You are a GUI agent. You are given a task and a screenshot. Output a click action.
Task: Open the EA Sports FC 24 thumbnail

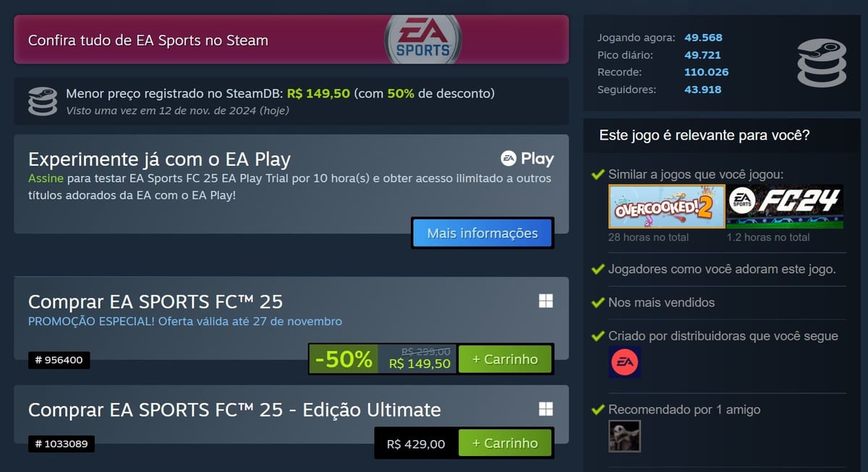coord(786,207)
